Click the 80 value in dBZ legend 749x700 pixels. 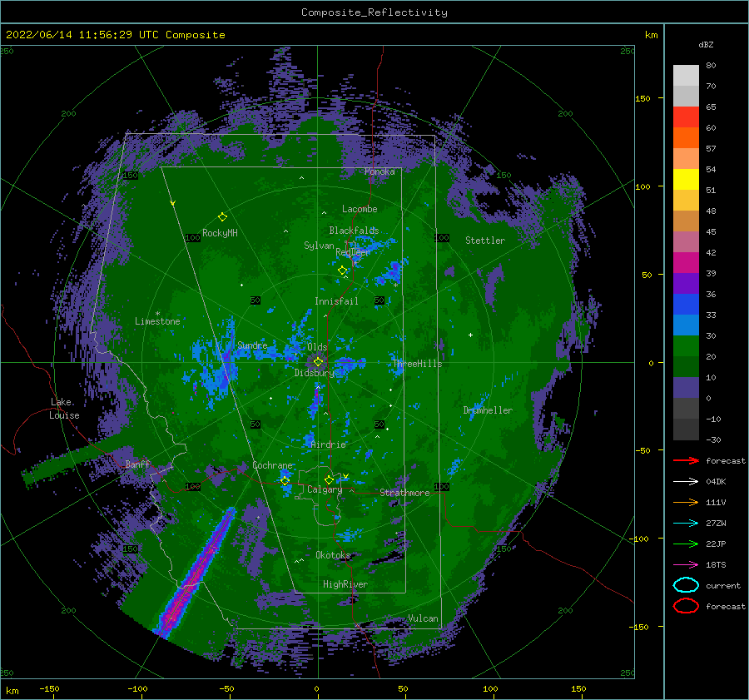[x=711, y=66]
